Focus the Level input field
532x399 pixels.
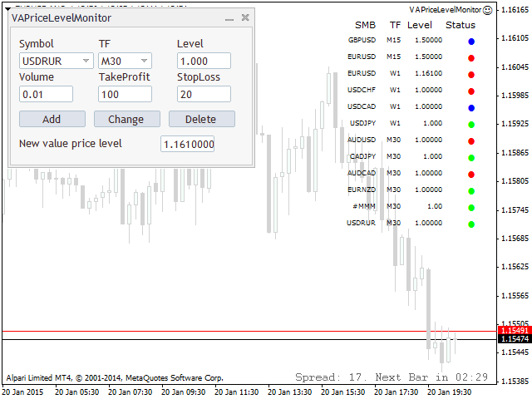(x=204, y=61)
